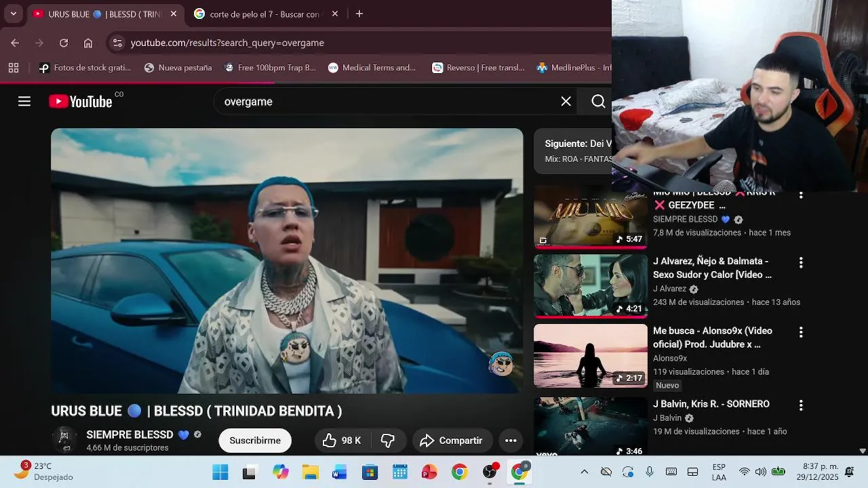The image size is (868, 488).
Task: Open OBS Studio from the taskbar
Action: click(490, 472)
